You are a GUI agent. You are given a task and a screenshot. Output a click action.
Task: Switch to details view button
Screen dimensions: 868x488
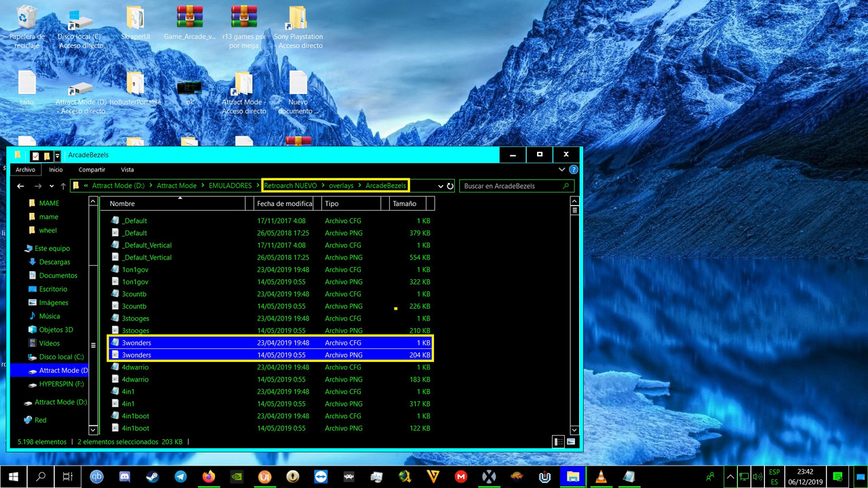click(557, 442)
